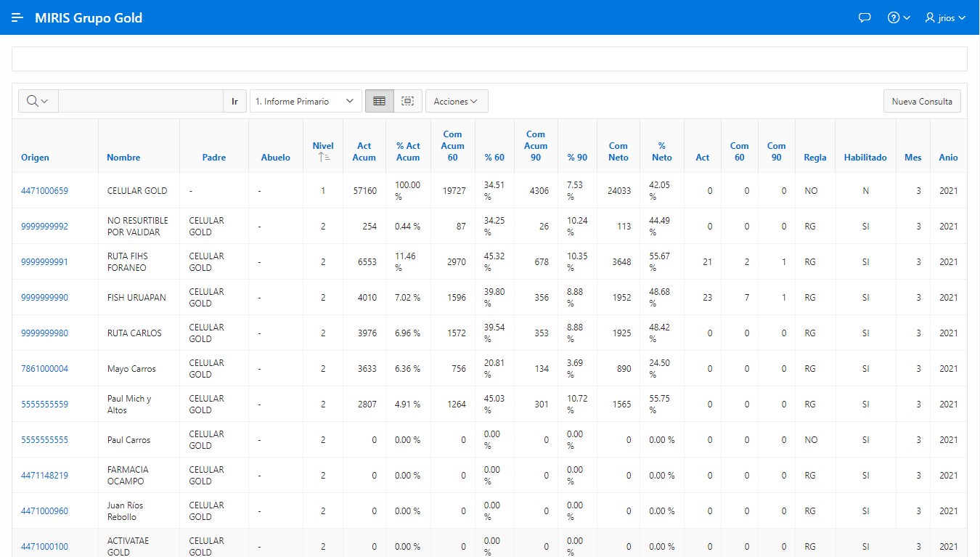The height and width of the screenshot is (557, 980).
Task: Click the feedback comment bubble icon
Action: pos(865,17)
